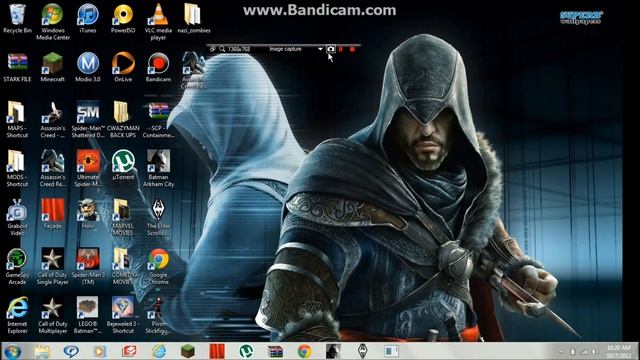
Task: Select Call of Duty Multiplayer icon
Action: [53, 315]
